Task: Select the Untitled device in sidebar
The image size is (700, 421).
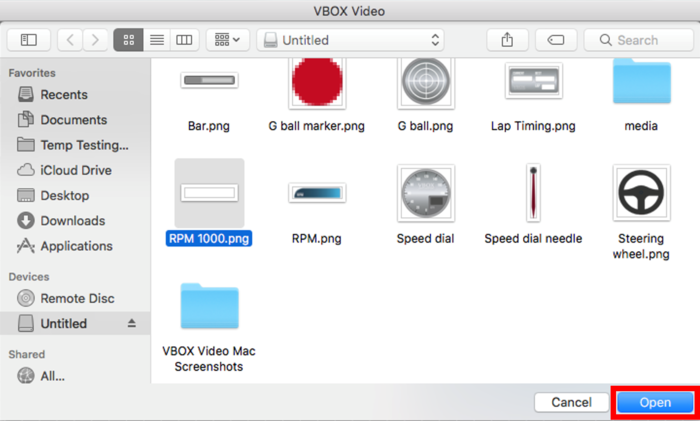Action: tap(75, 323)
